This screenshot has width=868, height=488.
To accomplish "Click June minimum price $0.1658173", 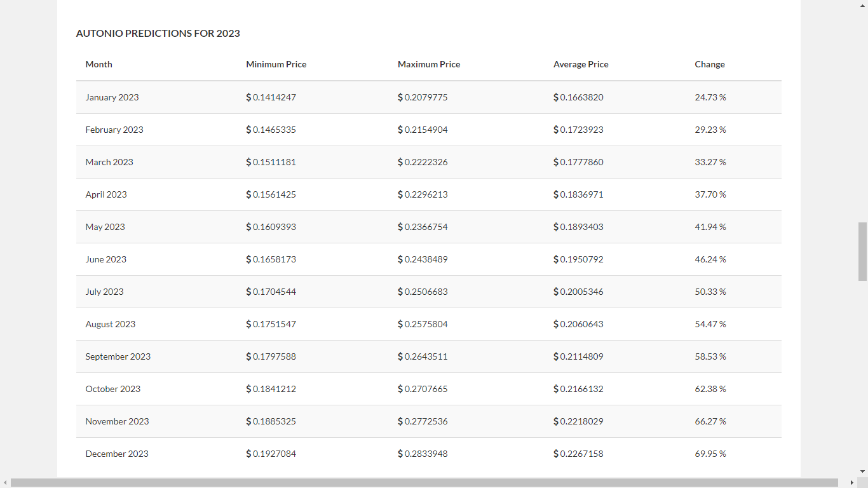I will [x=271, y=259].
